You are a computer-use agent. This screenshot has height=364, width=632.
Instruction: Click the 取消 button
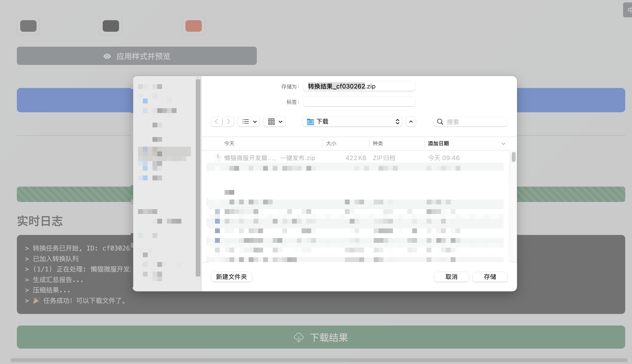pyautogui.click(x=451, y=277)
